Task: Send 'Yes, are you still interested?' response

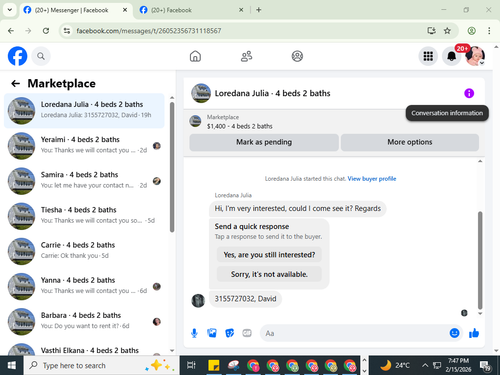Action: pyautogui.click(x=269, y=255)
